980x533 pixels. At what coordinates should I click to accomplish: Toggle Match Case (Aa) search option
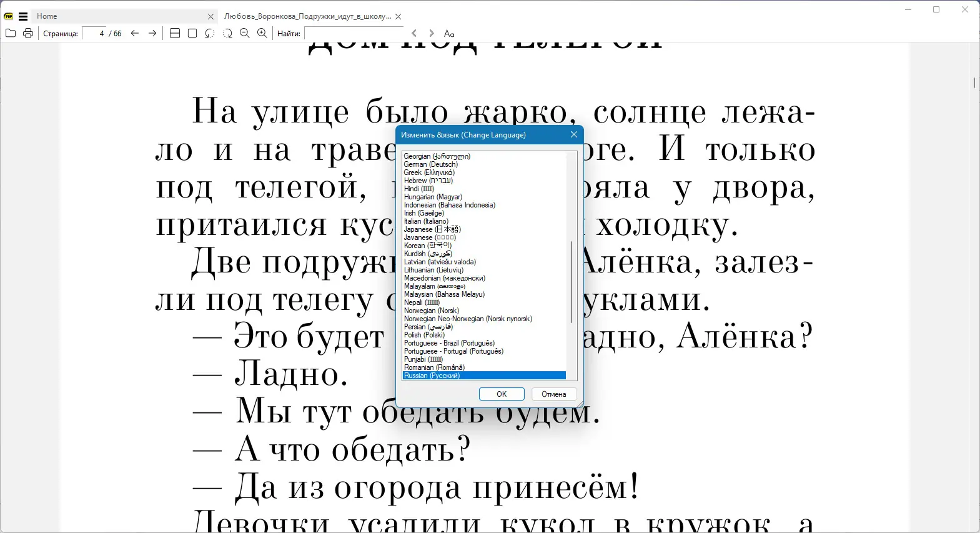pos(449,33)
